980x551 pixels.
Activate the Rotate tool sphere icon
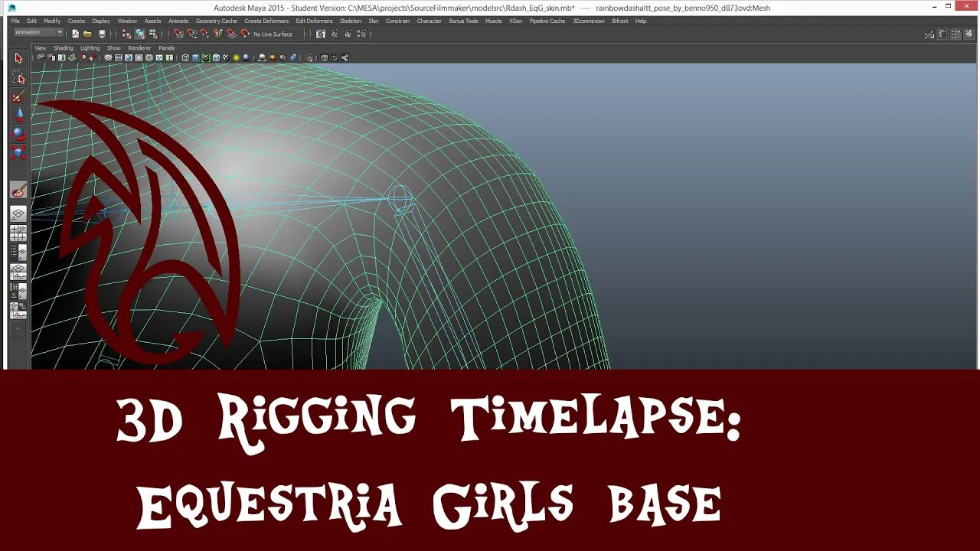tap(18, 134)
